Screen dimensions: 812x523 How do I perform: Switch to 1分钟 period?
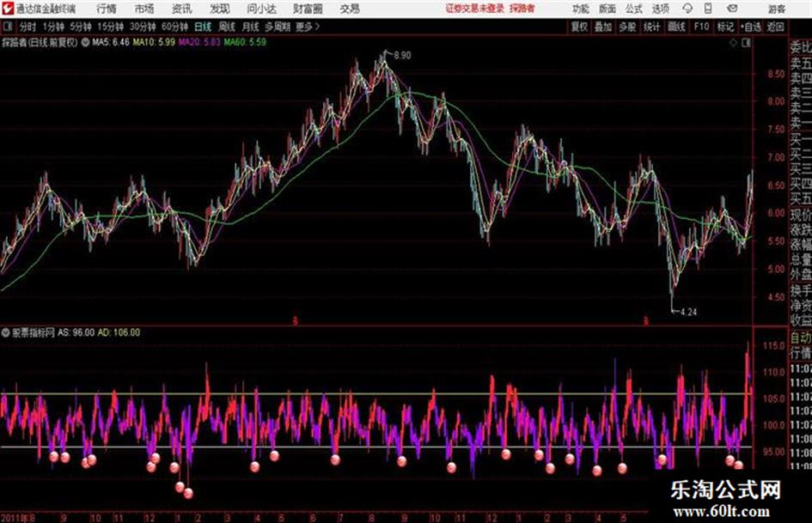tap(53, 27)
